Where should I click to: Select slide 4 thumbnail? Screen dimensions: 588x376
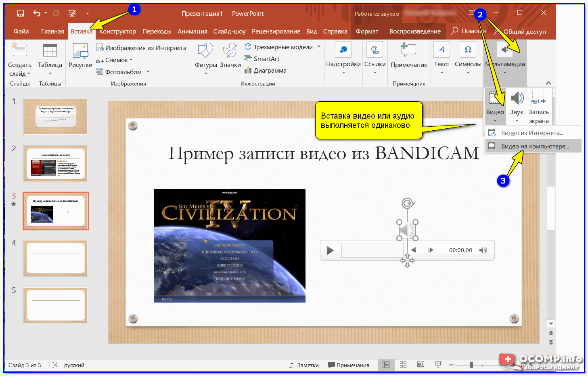click(56, 258)
